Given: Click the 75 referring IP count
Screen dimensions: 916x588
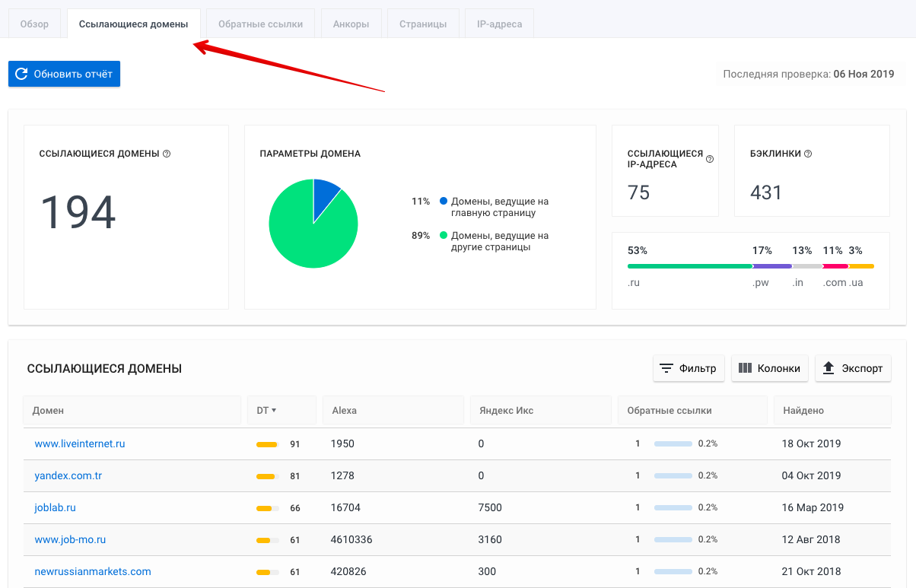Looking at the screenshot, I should [x=639, y=192].
